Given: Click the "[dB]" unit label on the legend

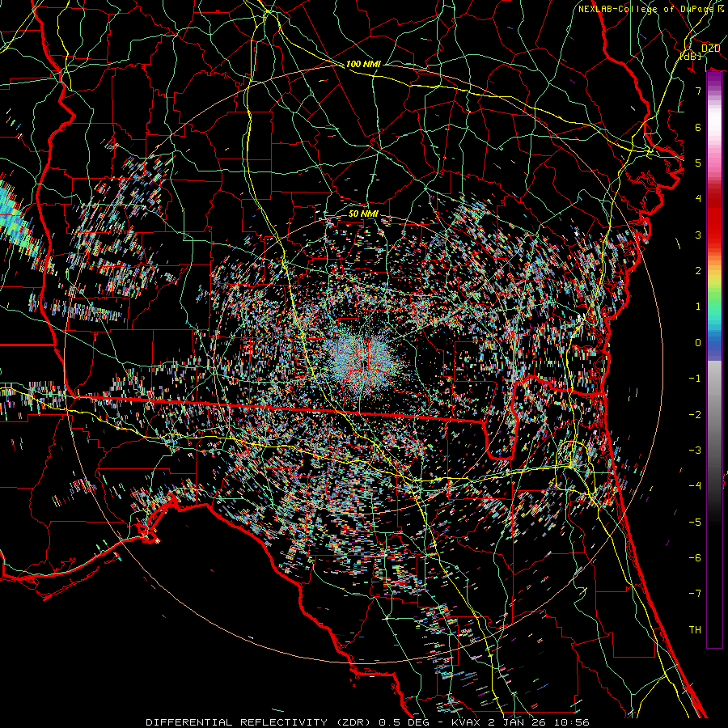Looking at the screenshot, I should [690, 56].
